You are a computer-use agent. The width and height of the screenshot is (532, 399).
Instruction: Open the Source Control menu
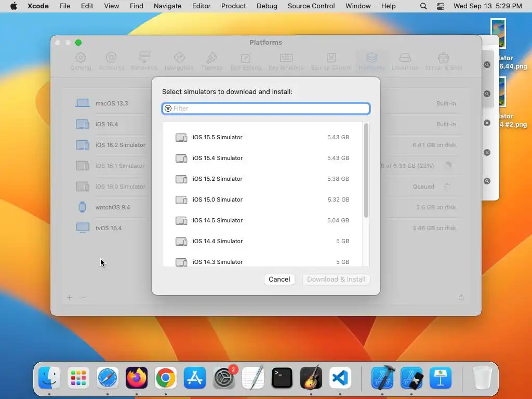click(x=311, y=6)
